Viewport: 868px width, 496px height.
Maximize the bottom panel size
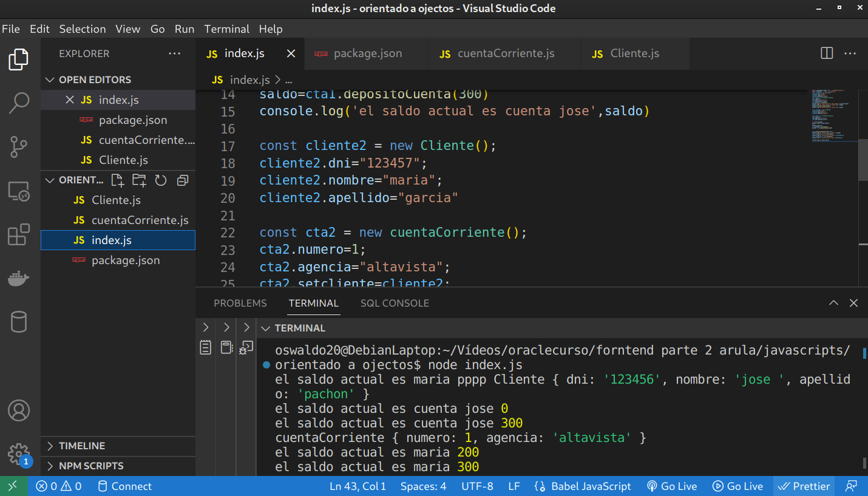[x=834, y=303]
